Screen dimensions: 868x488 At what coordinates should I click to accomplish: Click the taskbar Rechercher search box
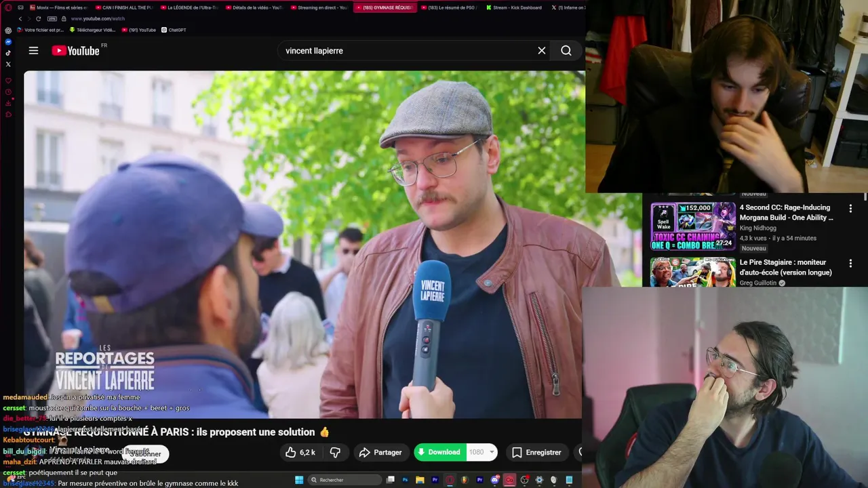tap(345, 480)
